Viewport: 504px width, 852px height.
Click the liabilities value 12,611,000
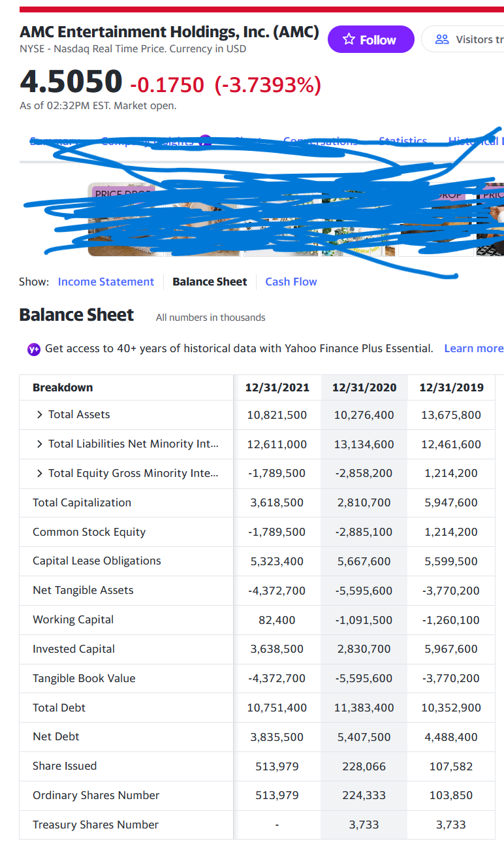(x=277, y=444)
